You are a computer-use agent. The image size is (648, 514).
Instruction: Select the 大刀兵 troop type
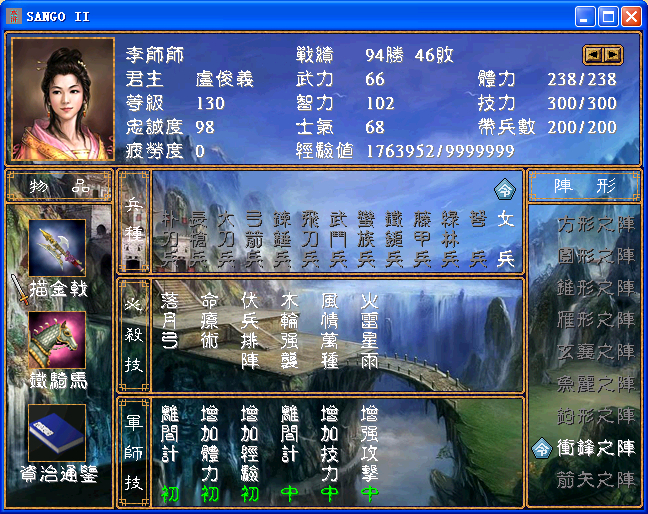(226, 239)
